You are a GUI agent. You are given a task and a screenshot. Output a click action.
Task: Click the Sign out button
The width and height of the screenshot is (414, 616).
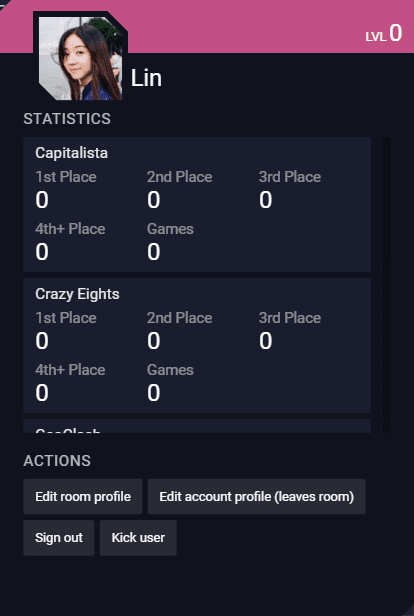coord(59,538)
